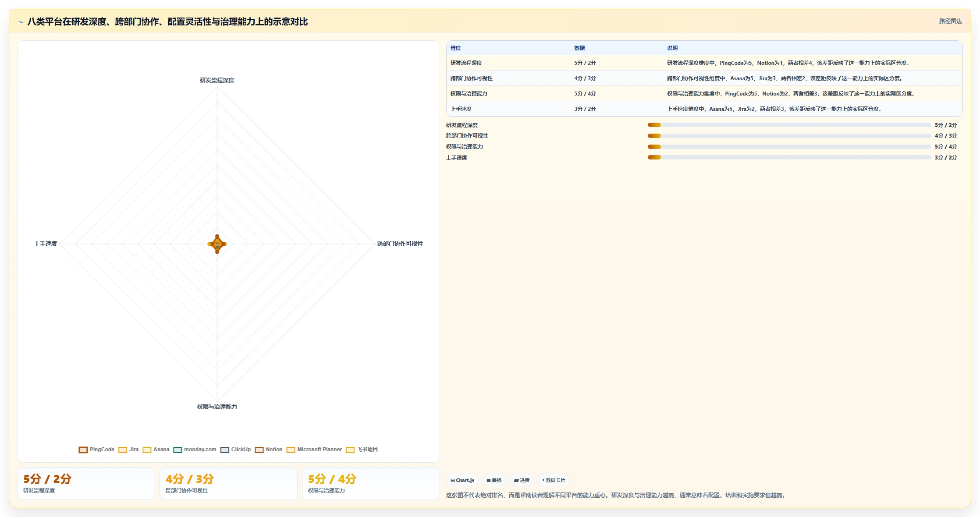Toggle Asana legend entry

pyautogui.click(x=156, y=450)
